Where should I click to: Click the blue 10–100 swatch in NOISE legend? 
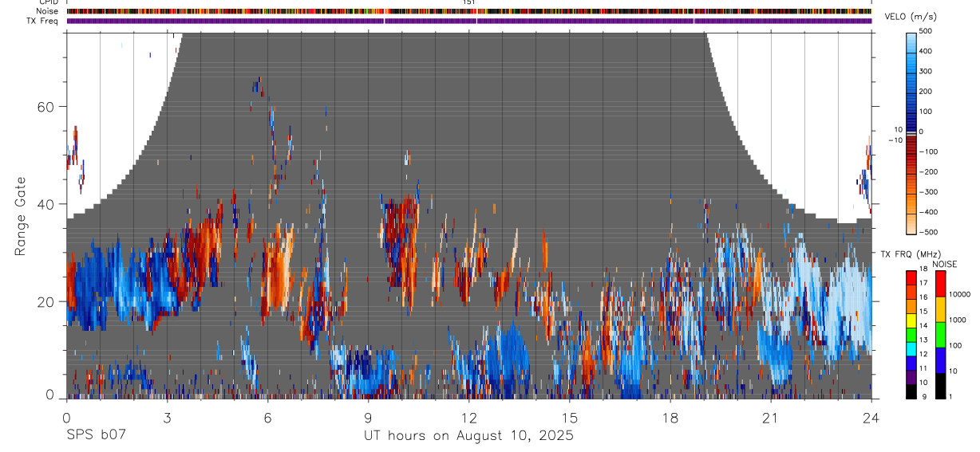[939, 360]
